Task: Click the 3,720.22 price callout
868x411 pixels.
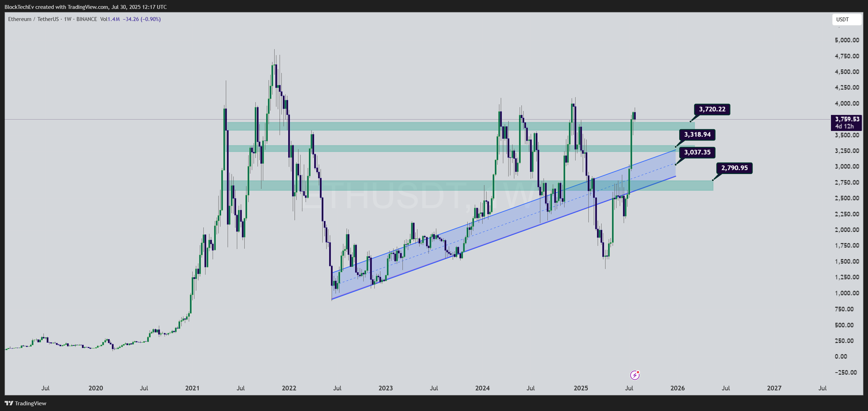Action: click(x=712, y=109)
